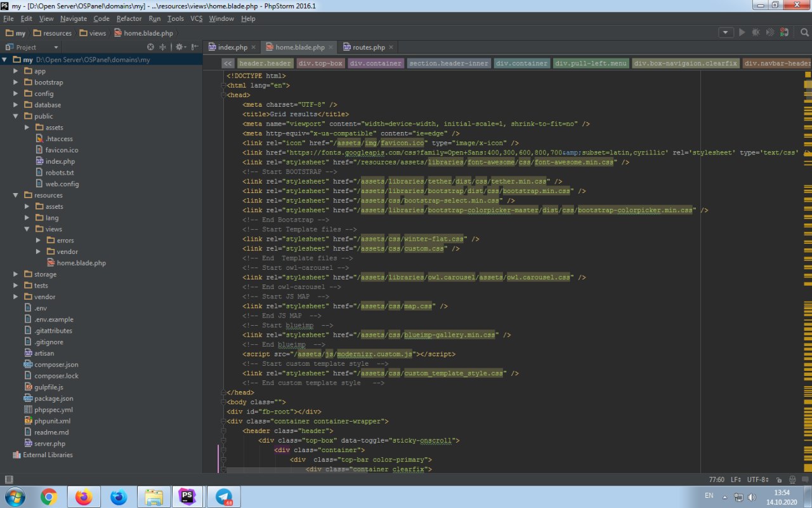Image resolution: width=812 pixels, height=508 pixels.
Task: Change UTF-8 file encoding in status bar
Action: (x=759, y=480)
